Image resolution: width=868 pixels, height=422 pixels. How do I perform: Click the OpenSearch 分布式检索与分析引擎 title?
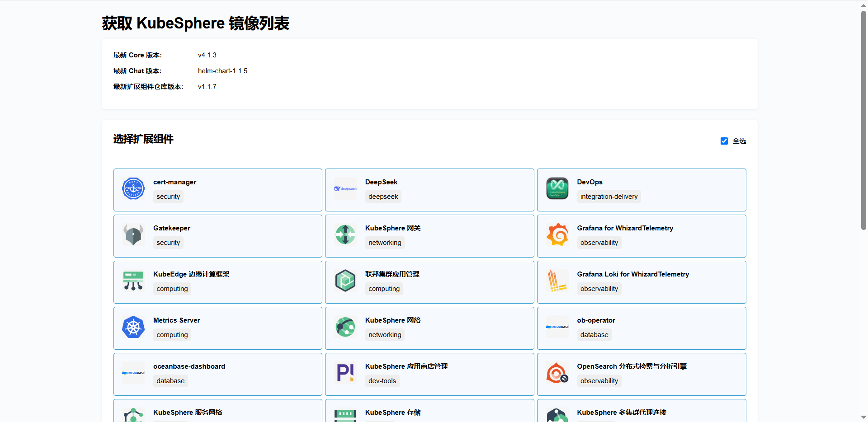tap(632, 366)
